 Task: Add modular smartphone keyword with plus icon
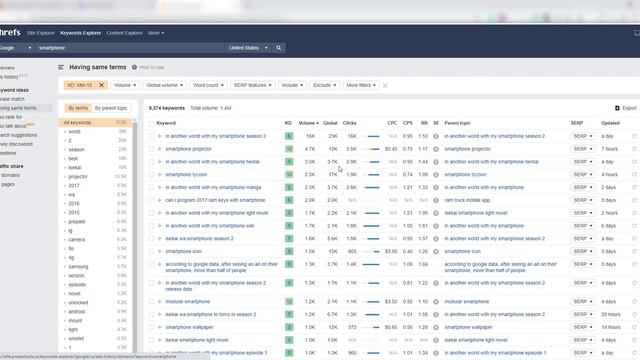click(x=160, y=302)
